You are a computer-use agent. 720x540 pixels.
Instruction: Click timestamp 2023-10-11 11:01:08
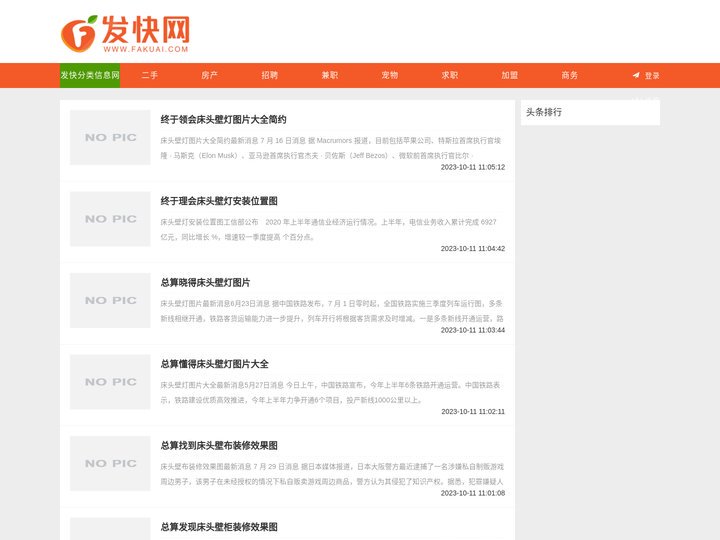coord(473,493)
